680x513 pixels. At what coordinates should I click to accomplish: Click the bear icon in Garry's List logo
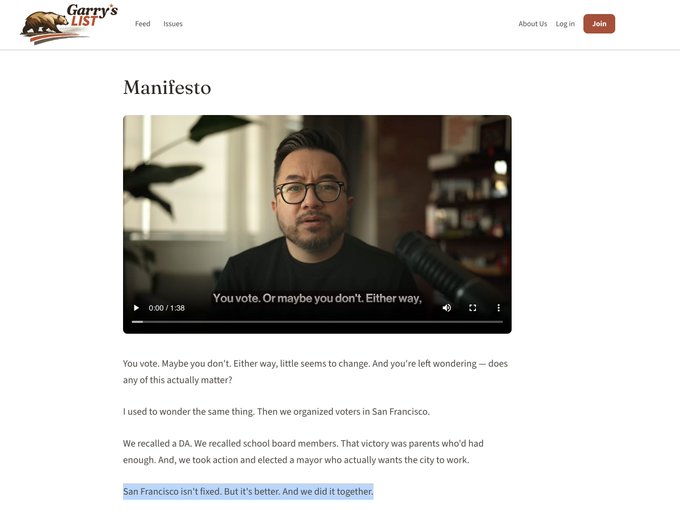(x=44, y=23)
